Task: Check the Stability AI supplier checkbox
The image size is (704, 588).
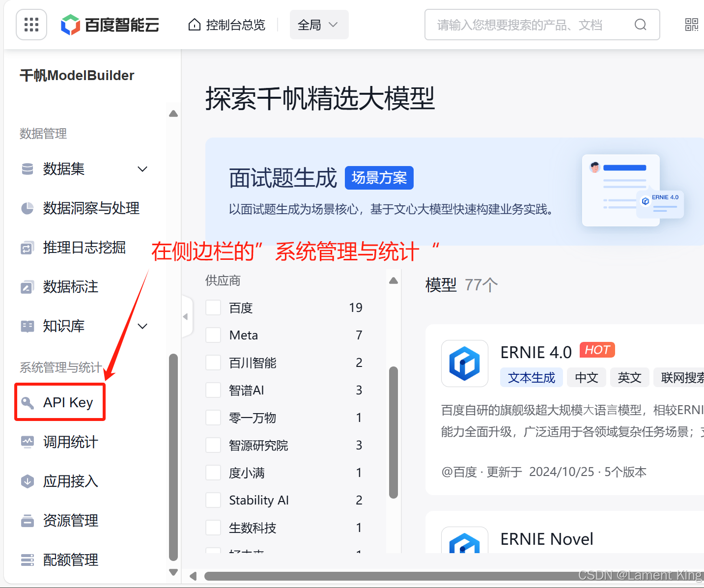Action: click(213, 500)
